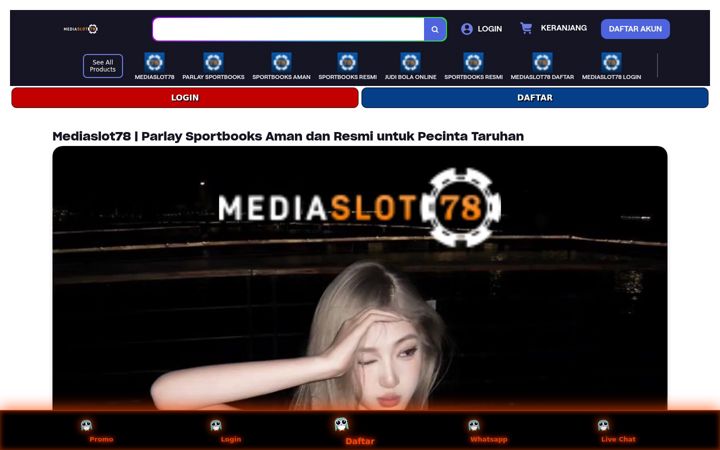The height and width of the screenshot is (450, 720).
Task: Click the MEDIASLOT78 LOGIN category icon
Action: (612, 62)
